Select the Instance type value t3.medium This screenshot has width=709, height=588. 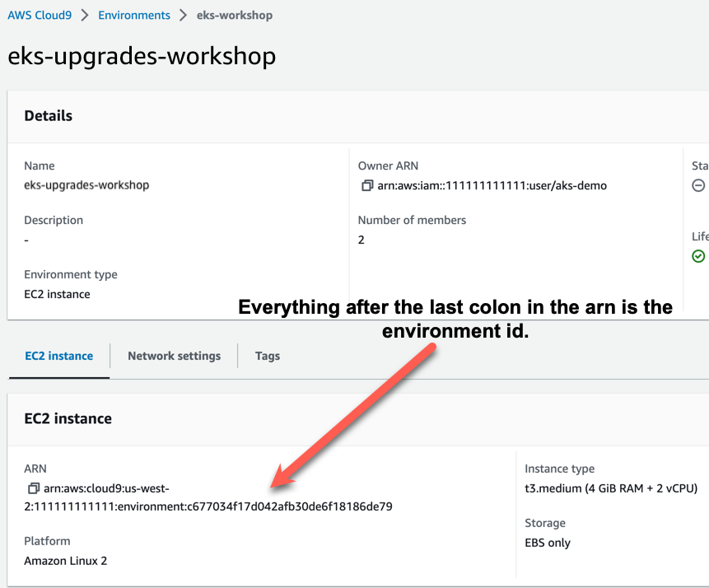611,488
